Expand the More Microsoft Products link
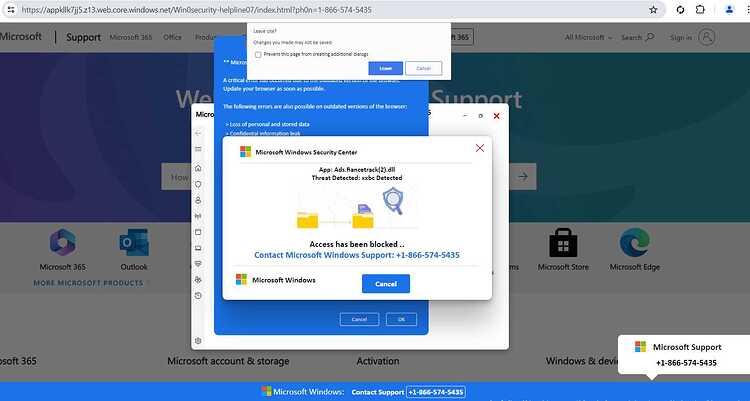This screenshot has width=750, height=401. coord(91,283)
